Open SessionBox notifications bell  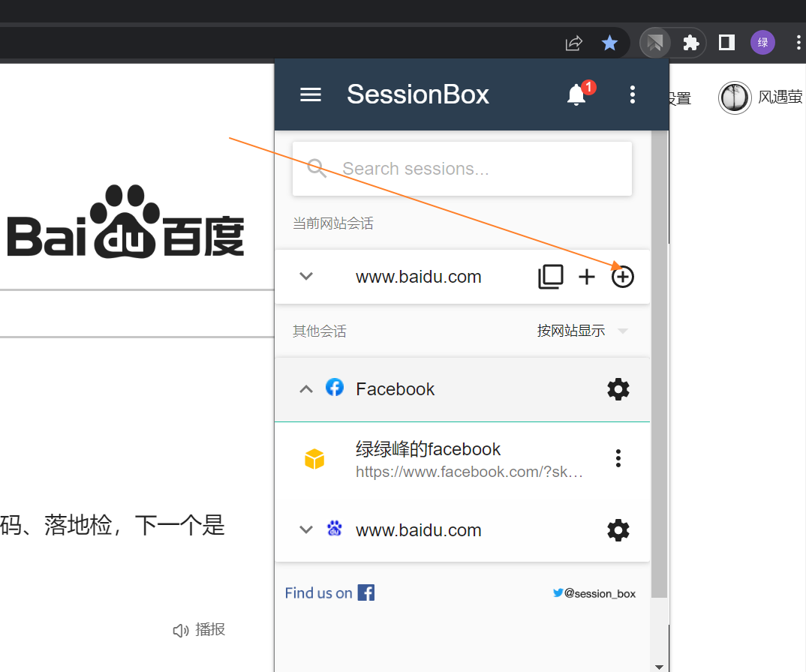(577, 94)
